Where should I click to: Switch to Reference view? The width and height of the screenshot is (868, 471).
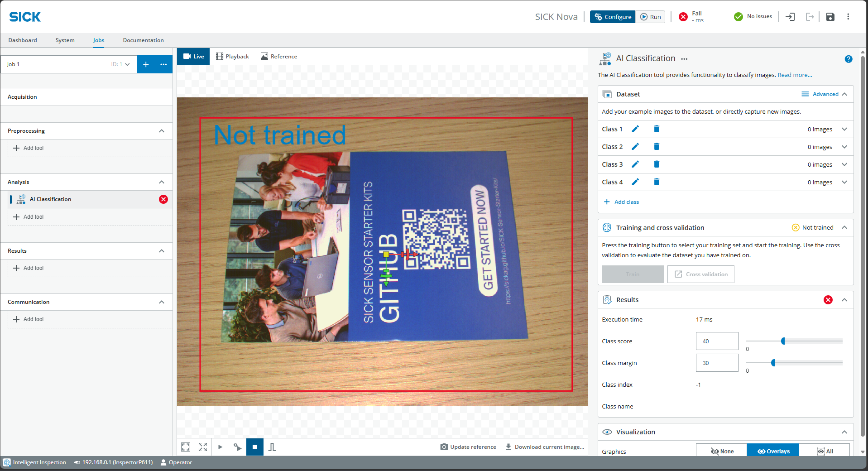pyautogui.click(x=279, y=57)
